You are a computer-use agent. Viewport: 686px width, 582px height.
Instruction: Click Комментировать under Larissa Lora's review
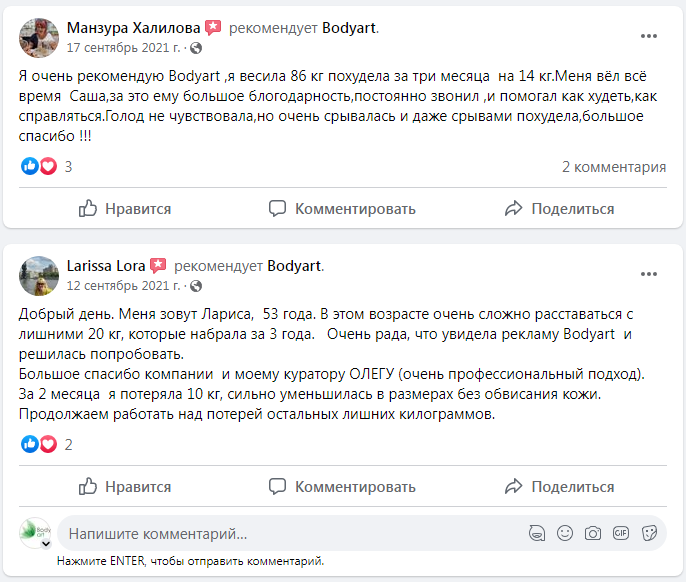point(342,487)
